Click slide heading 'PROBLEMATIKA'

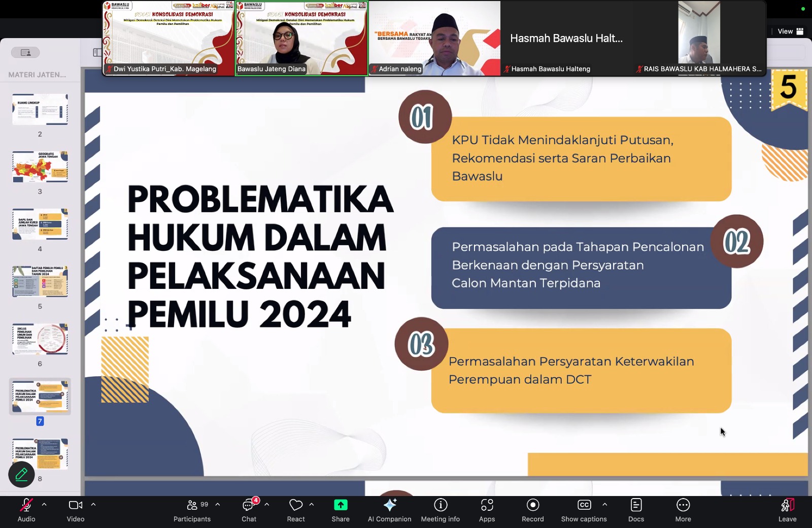tap(260, 199)
